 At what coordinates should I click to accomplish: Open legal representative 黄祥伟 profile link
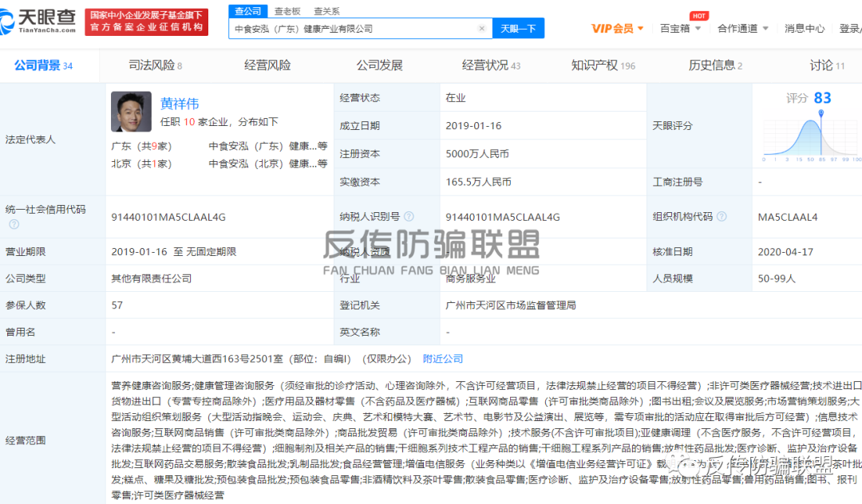[x=180, y=103]
